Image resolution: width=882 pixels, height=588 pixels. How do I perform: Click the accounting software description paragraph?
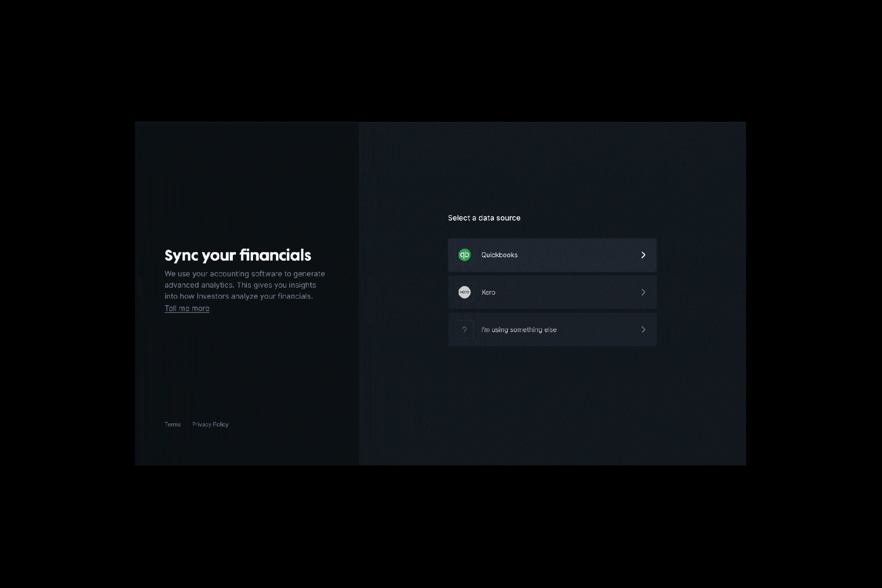click(x=245, y=285)
